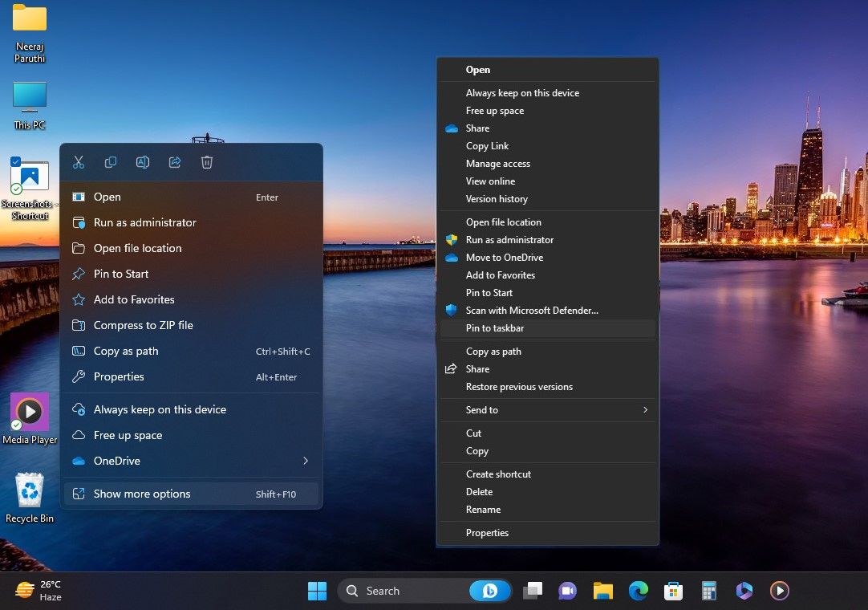This screenshot has height=610, width=868.
Task: Click the Share icon in the context menu toolbar
Action: click(175, 162)
